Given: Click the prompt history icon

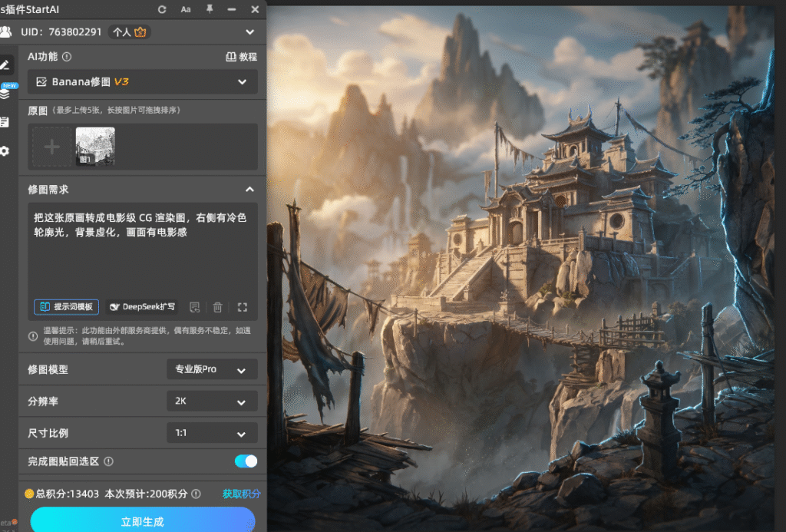Looking at the screenshot, I should coord(194,307).
